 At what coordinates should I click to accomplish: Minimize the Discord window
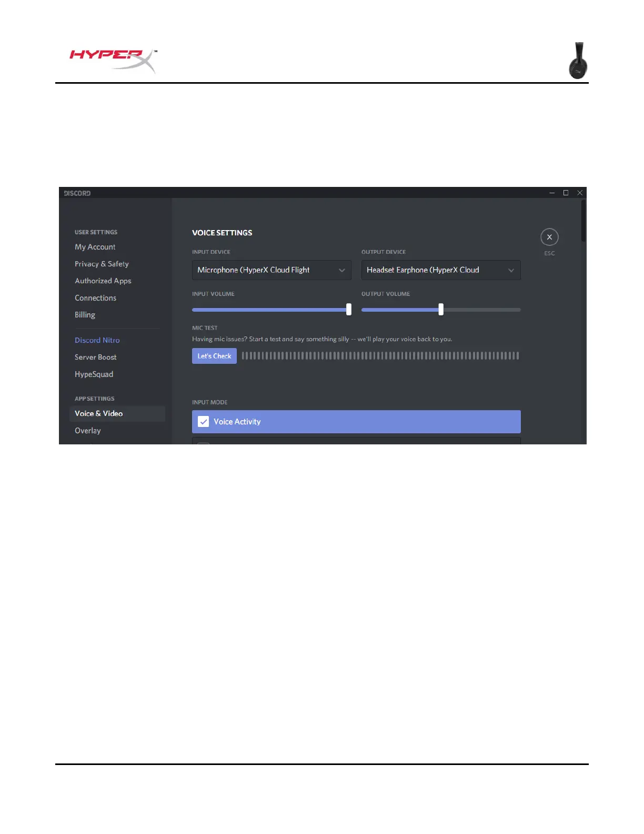552,193
